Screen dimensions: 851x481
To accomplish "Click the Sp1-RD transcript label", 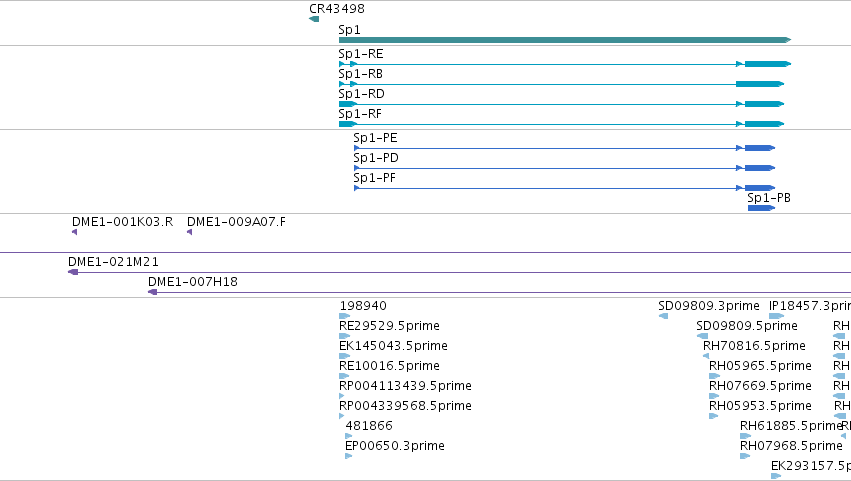I will (x=361, y=94).
